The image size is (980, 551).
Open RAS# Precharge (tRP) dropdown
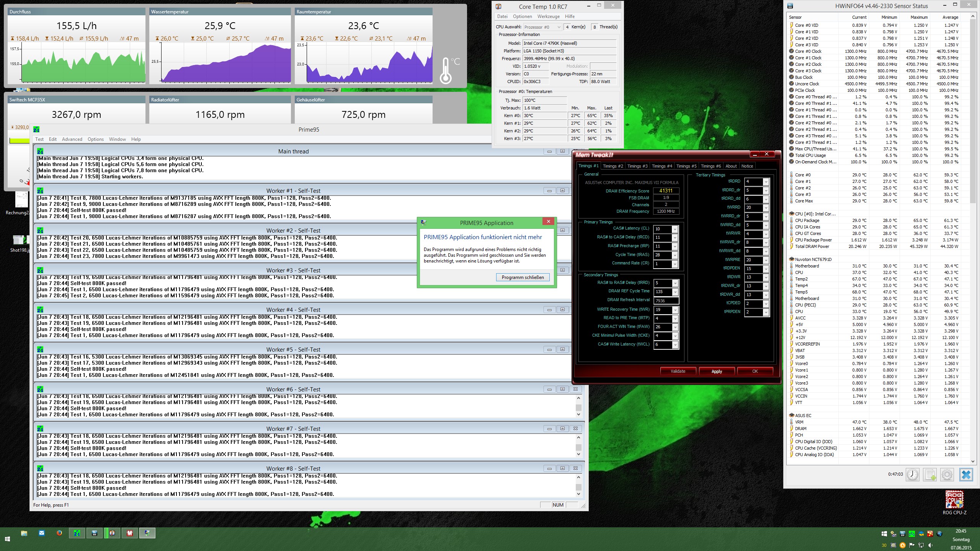[x=675, y=246]
